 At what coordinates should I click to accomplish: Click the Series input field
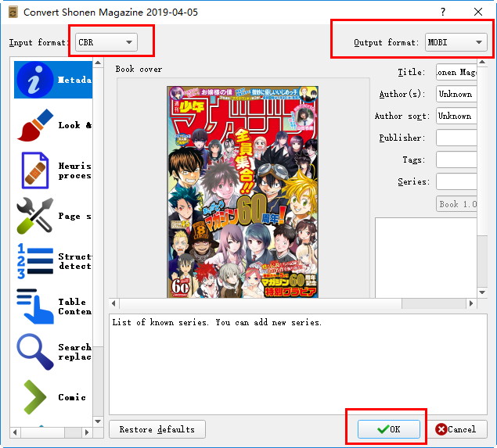[456, 181]
